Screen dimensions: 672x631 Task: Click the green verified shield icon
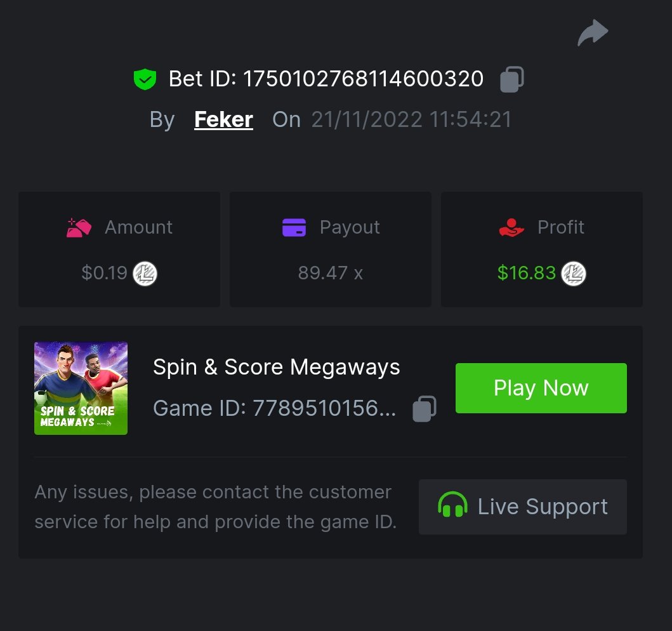pyautogui.click(x=145, y=79)
